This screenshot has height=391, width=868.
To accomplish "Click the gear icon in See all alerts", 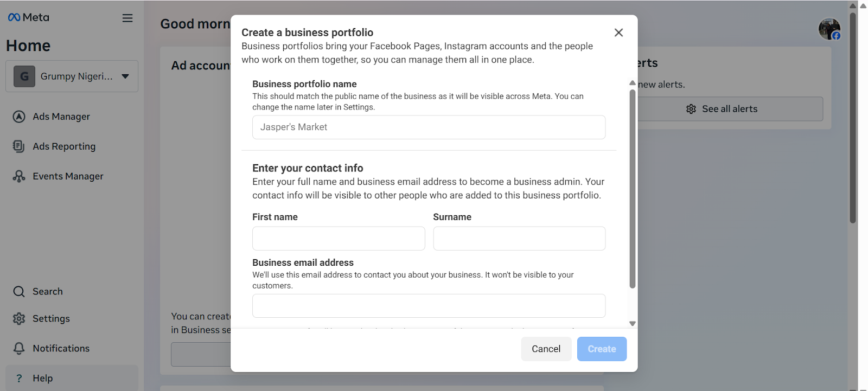I will click(691, 109).
